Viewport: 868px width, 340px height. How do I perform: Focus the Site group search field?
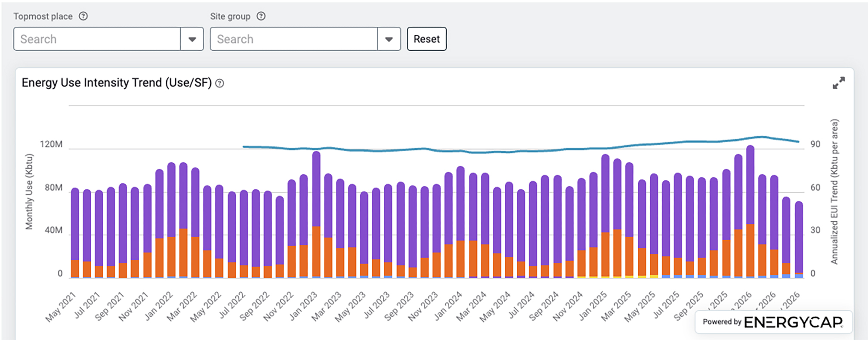click(294, 39)
